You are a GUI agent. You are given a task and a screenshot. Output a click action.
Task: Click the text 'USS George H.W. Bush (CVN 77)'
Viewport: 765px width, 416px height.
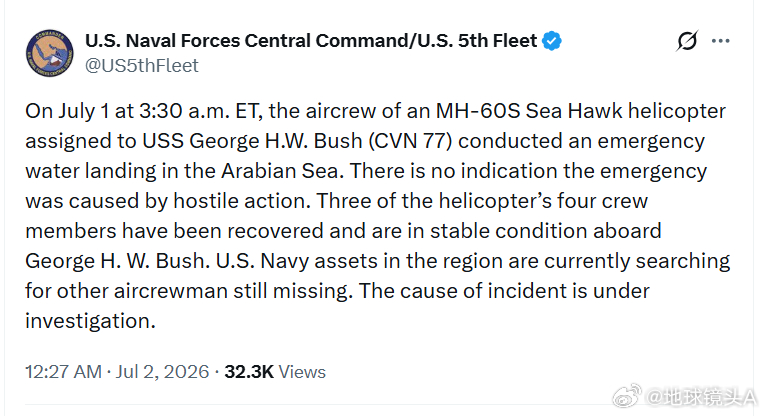297,141
